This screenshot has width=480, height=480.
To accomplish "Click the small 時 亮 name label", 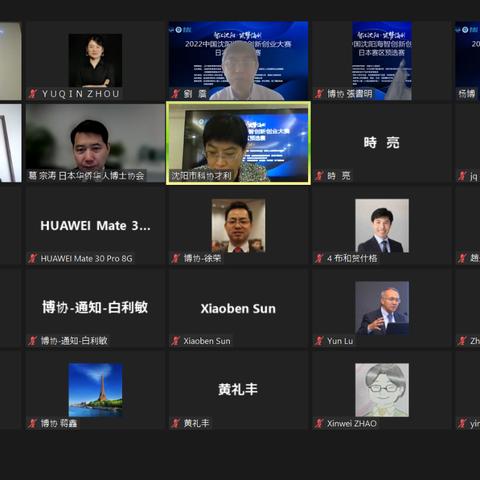I will tap(339, 176).
